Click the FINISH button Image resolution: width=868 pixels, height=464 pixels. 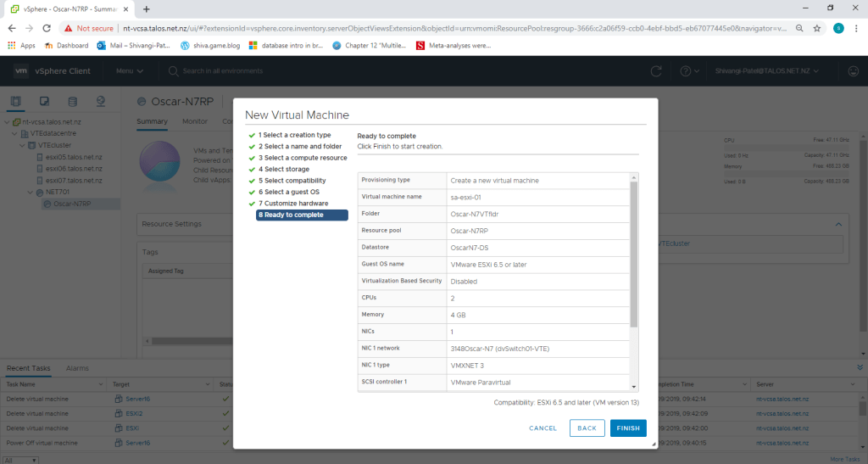pos(627,428)
